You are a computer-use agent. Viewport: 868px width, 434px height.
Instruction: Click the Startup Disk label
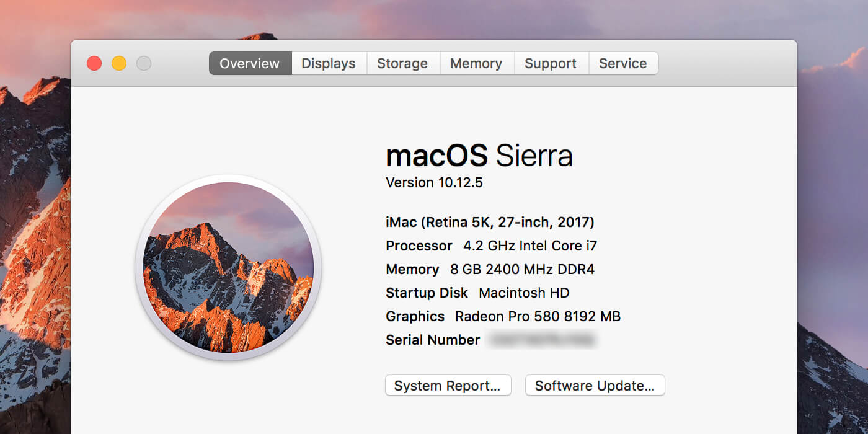(427, 293)
